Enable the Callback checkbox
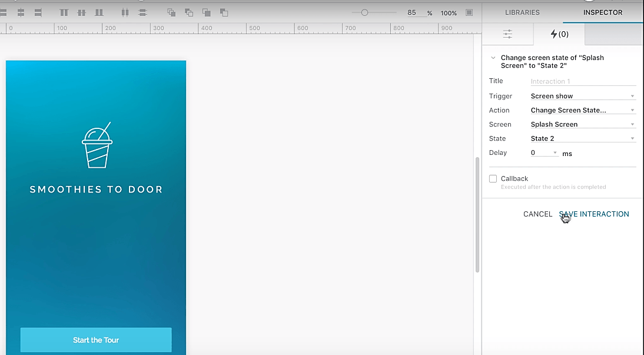644x355 pixels. coord(493,179)
